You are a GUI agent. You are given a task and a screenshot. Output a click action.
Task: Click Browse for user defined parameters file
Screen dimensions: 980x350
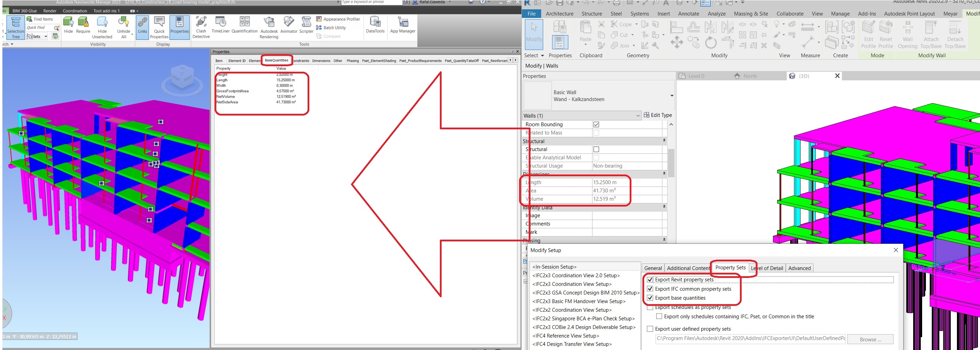870,339
